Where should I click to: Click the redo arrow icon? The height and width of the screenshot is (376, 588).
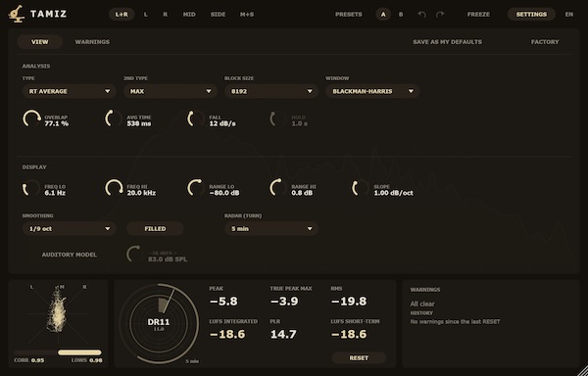coord(440,15)
